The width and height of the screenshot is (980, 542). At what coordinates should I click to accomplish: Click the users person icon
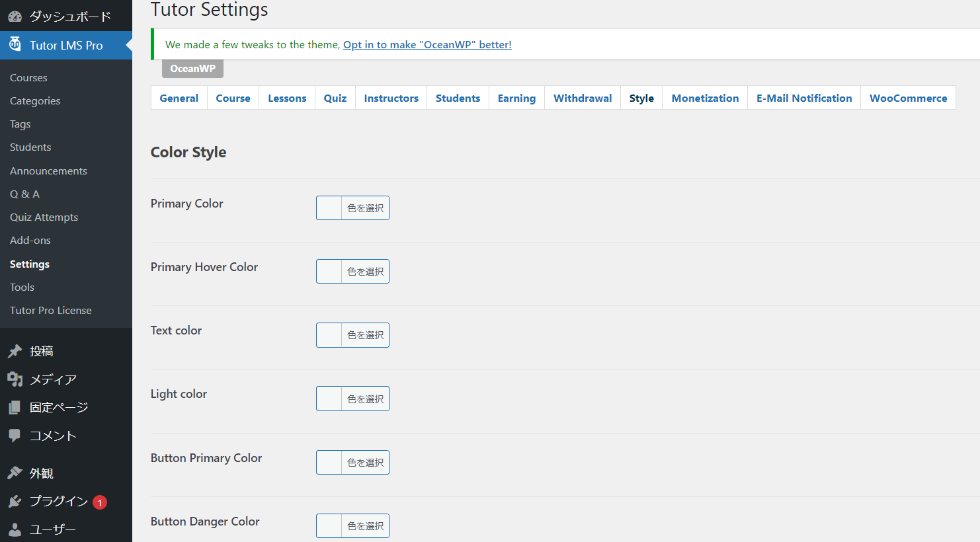point(15,529)
